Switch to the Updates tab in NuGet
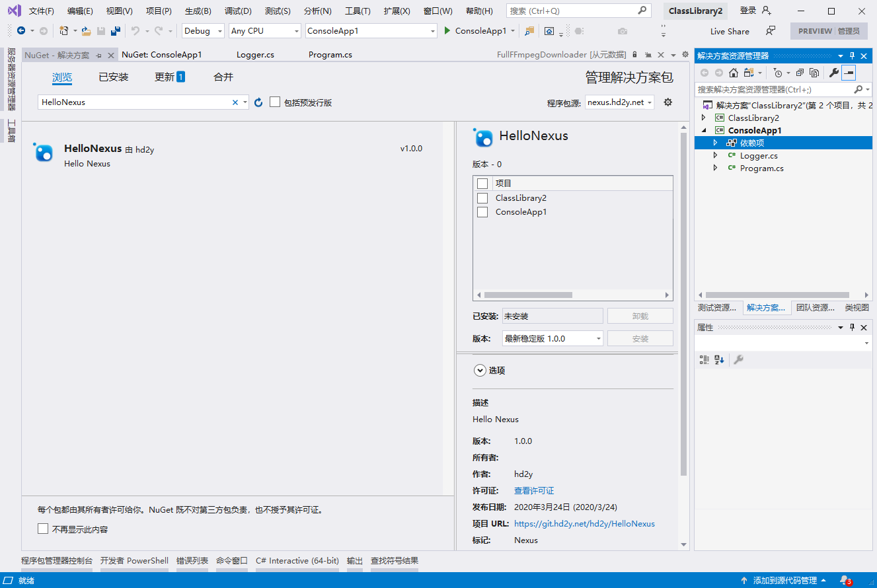 point(169,77)
